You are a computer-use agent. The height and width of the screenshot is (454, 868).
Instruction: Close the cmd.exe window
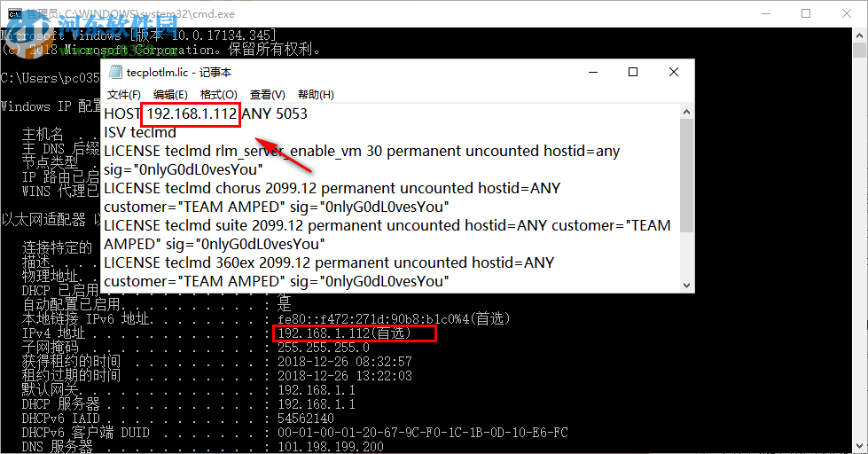point(847,13)
